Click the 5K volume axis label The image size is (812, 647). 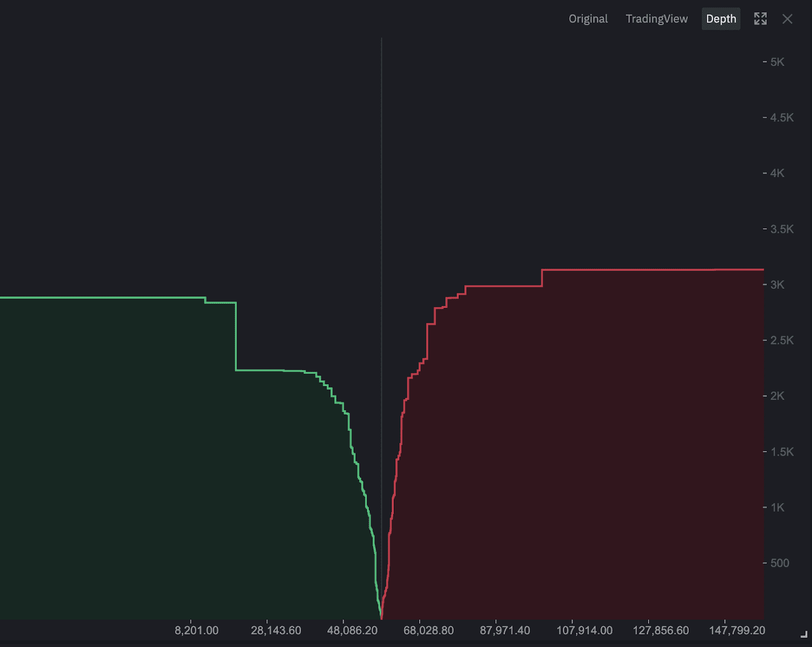point(777,62)
